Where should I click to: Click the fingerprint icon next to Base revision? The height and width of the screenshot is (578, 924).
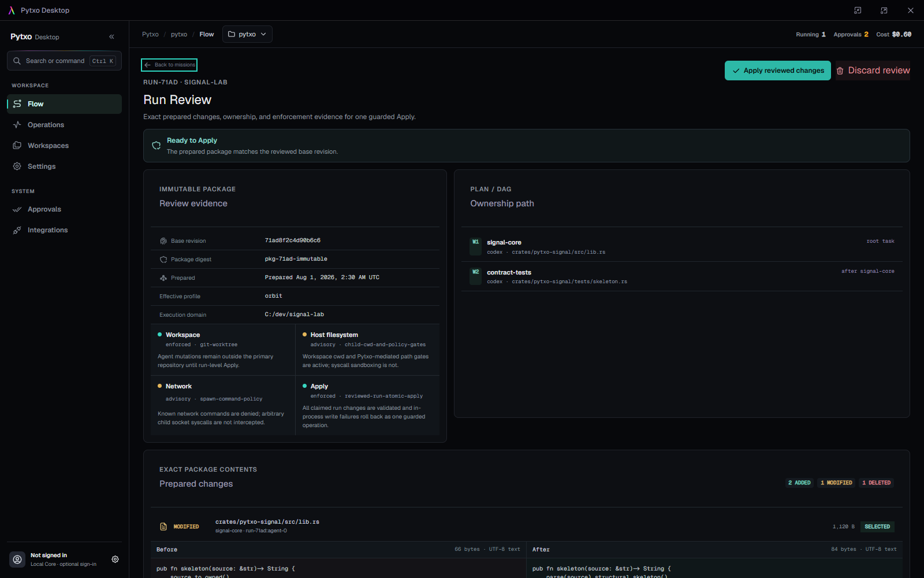pyautogui.click(x=163, y=241)
